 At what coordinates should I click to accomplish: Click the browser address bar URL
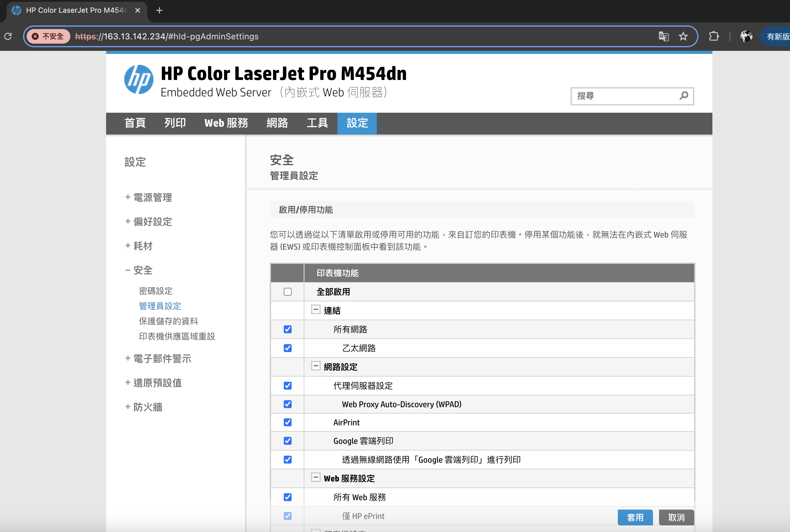[167, 36]
